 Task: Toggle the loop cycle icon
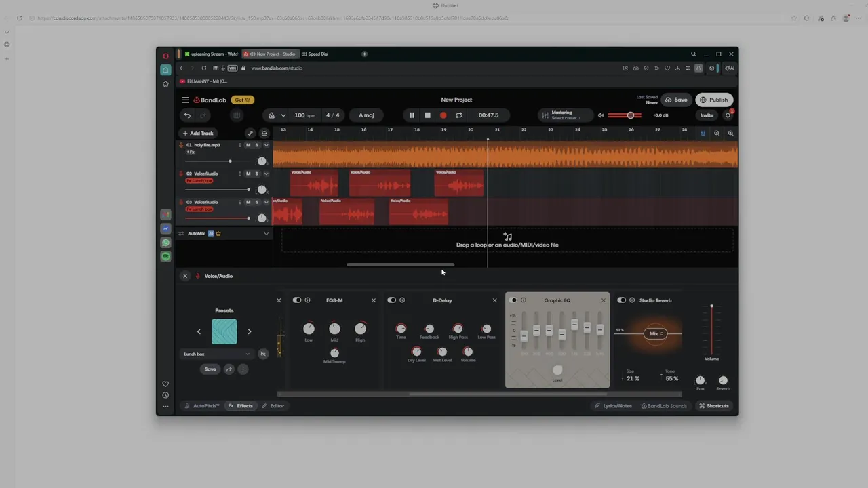coord(459,115)
